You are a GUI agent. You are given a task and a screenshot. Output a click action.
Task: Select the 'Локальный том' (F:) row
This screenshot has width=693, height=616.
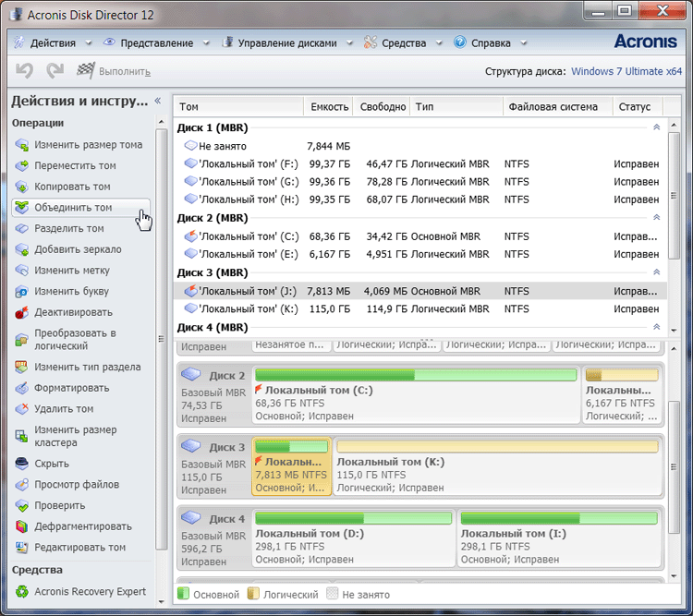tap(419, 164)
